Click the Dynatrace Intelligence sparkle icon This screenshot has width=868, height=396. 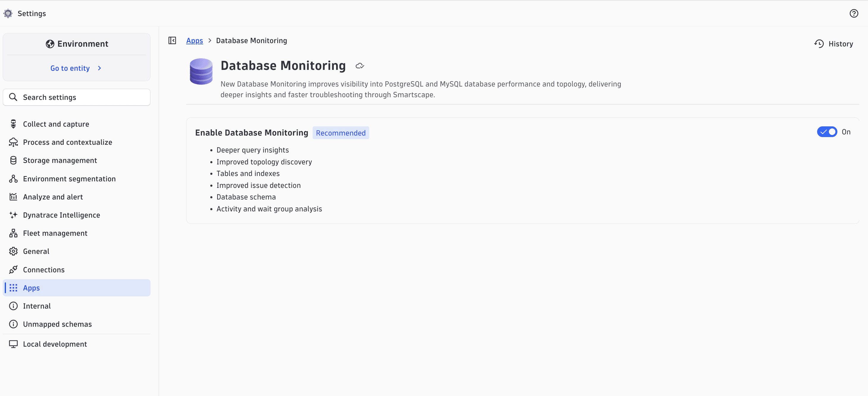tap(13, 215)
